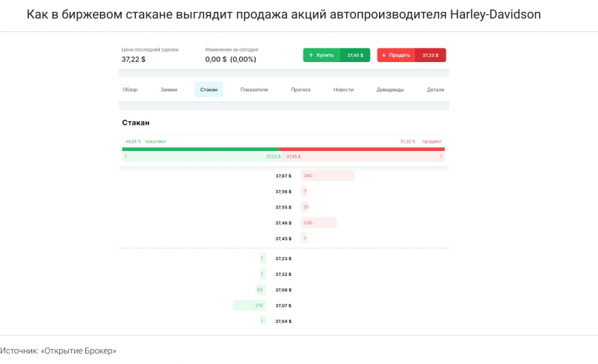The height and width of the screenshot is (364, 598).
Task: Pick the buy order of 63 lots
Action: pos(260,289)
